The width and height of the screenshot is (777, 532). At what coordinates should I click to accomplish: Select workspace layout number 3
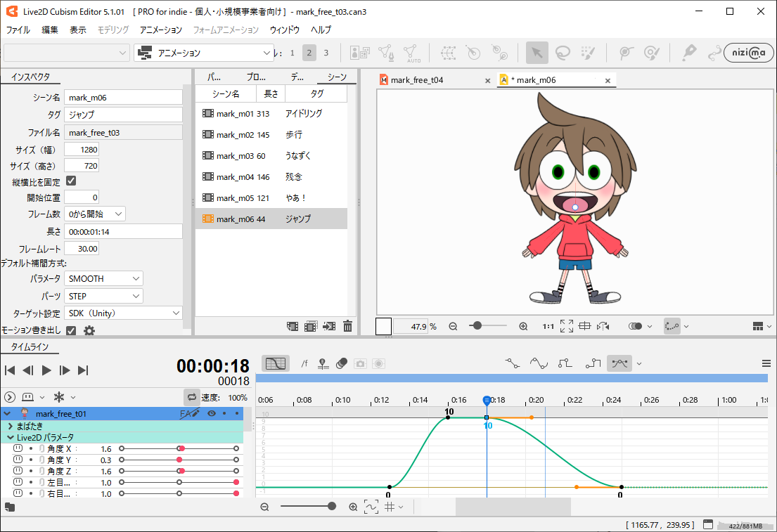click(x=326, y=53)
